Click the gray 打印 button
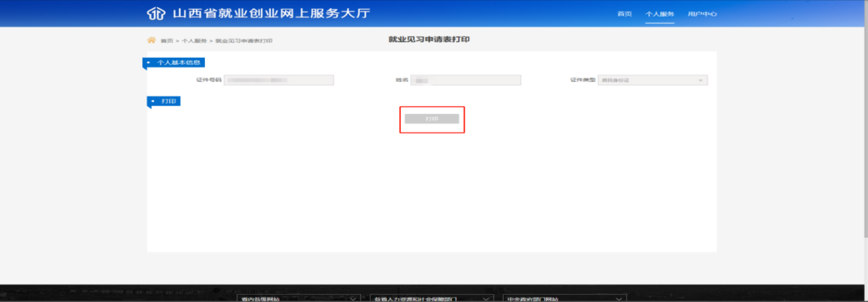The image size is (868, 302). (x=432, y=119)
